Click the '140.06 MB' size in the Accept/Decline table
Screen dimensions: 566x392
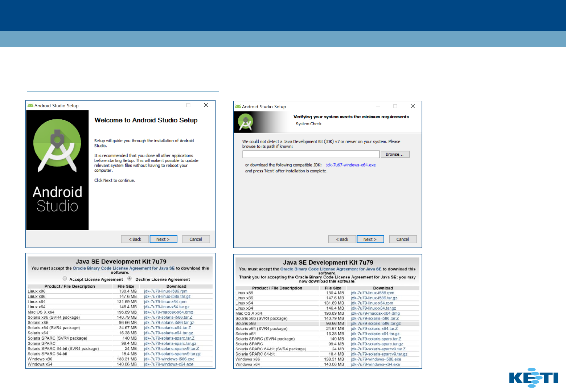coord(127,364)
